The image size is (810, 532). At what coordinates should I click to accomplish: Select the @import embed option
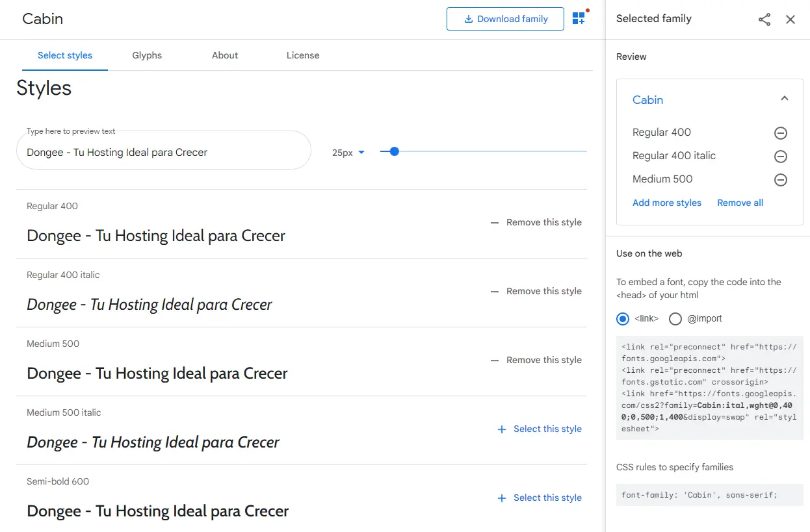[x=675, y=318]
